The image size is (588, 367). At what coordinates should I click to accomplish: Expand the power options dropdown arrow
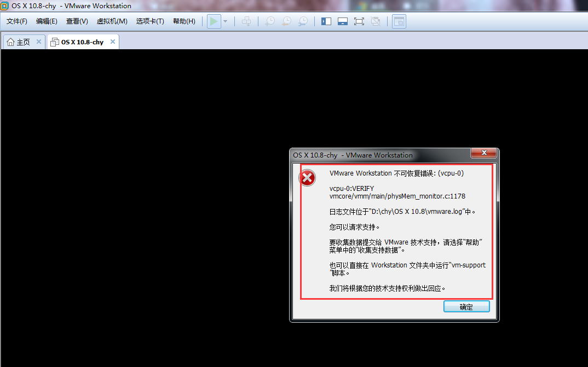[x=226, y=21]
